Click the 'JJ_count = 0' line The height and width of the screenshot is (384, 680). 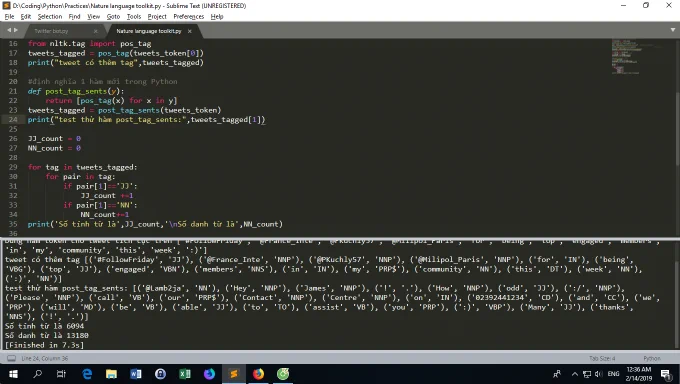54,139
